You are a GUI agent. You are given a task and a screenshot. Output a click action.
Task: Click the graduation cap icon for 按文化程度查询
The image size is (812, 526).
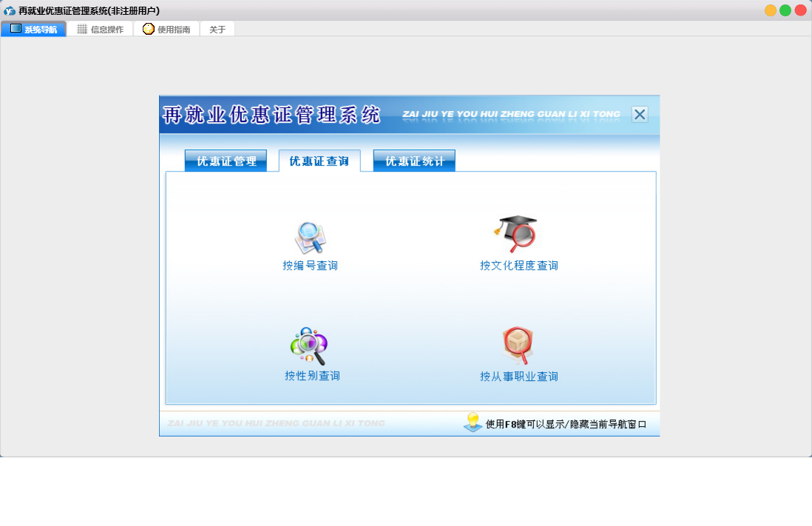(515, 234)
